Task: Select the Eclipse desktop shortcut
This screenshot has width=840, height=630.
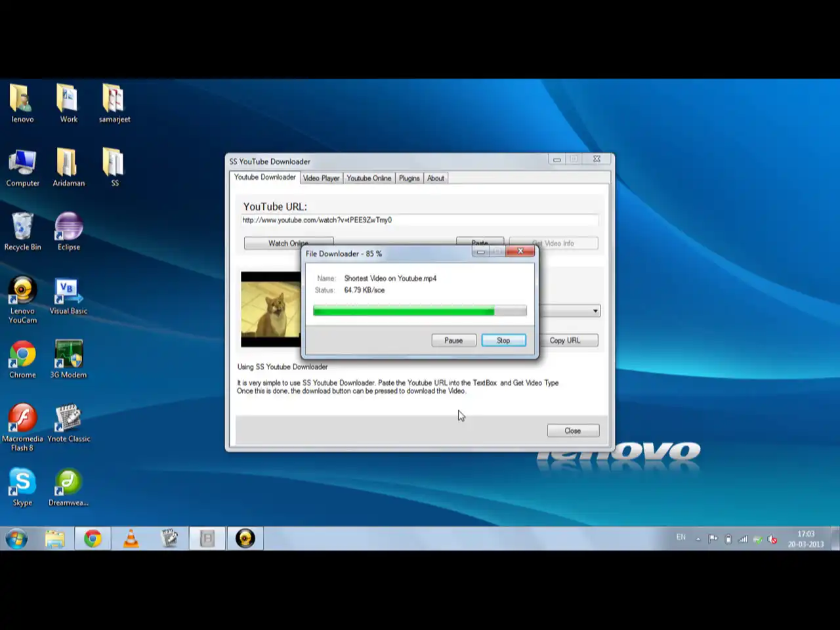Action: point(68,231)
